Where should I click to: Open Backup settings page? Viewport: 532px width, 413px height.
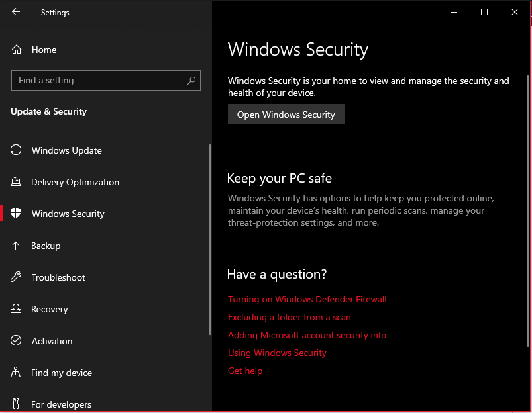[x=46, y=246]
